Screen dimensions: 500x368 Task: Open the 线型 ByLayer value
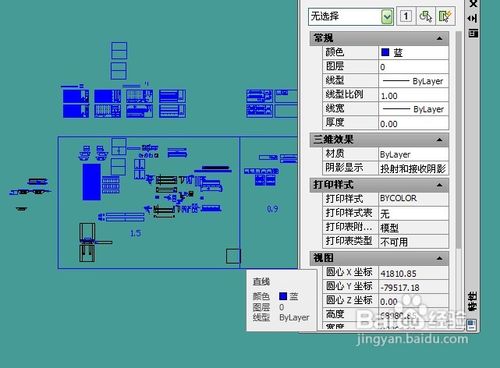(x=413, y=81)
